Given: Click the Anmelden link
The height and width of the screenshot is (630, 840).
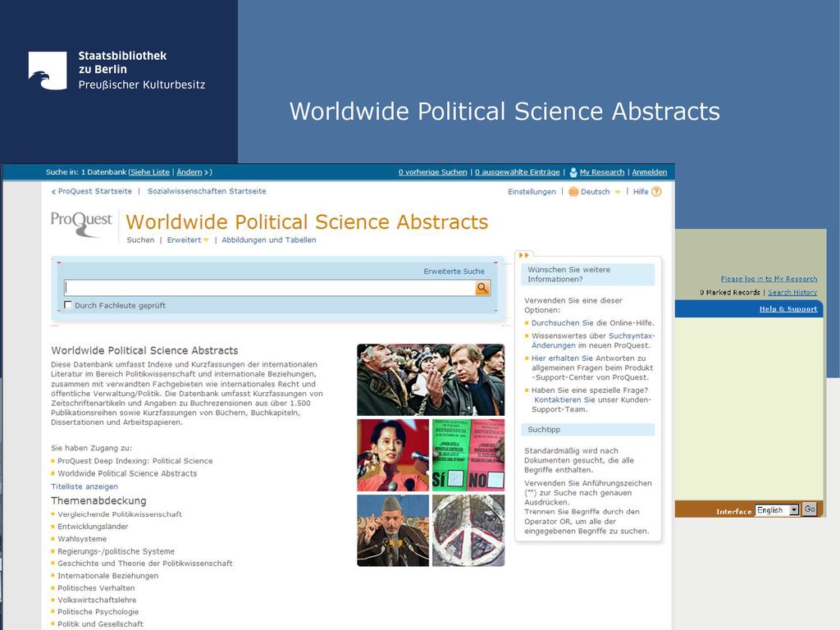Looking at the screenshot, I should 650,172.
